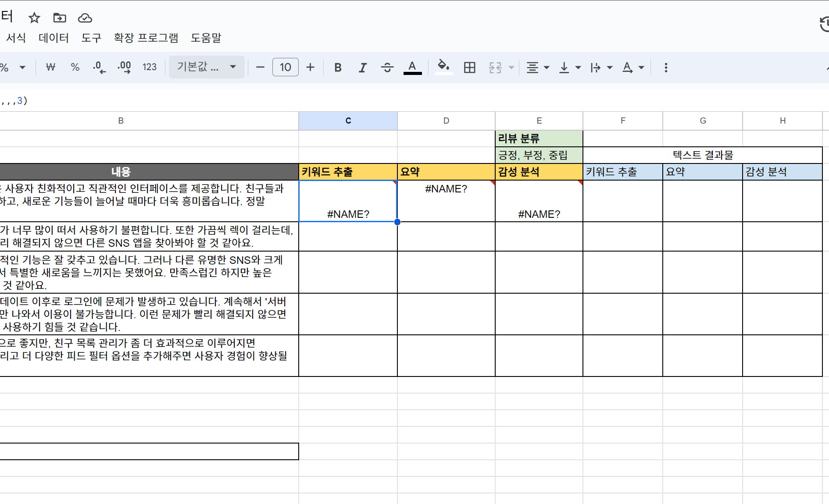This screenshot has width=829, height=504.
Task: Click the font size field showing 10
Action: click(286, 67)
